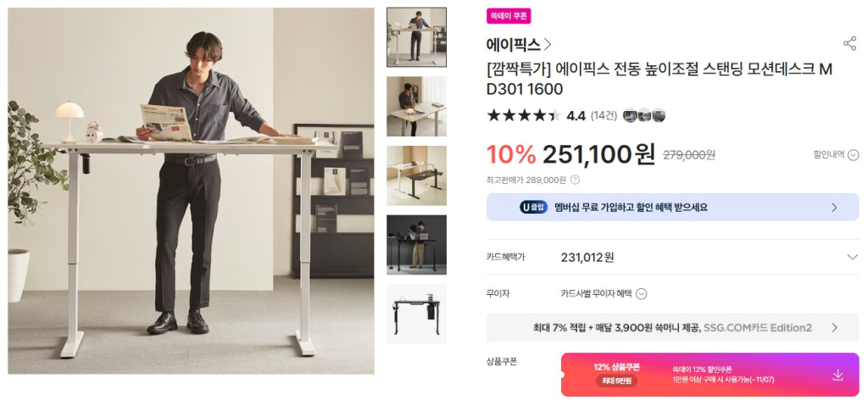Open the SSG.COM카드 Edition2 banner arrow
The image size is (868, 406).
(835, 328)
